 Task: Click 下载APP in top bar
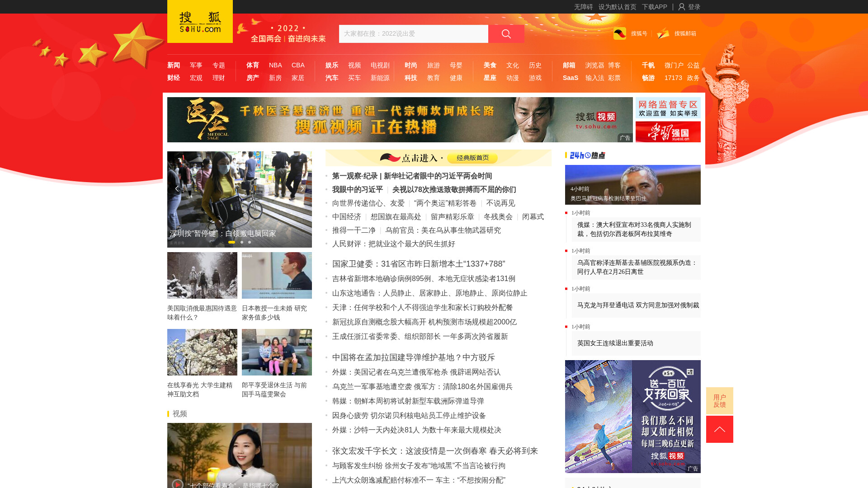(655, 7)
